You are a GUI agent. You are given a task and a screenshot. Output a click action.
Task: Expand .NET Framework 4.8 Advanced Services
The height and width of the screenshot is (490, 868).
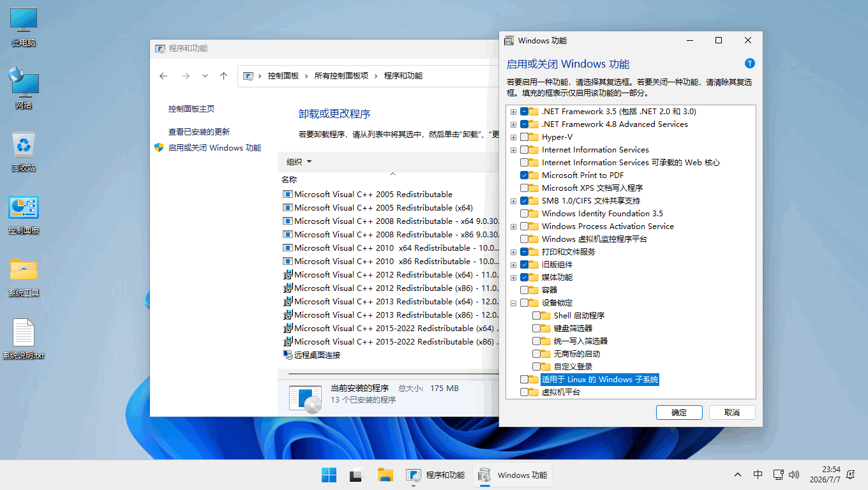[513, 124]
